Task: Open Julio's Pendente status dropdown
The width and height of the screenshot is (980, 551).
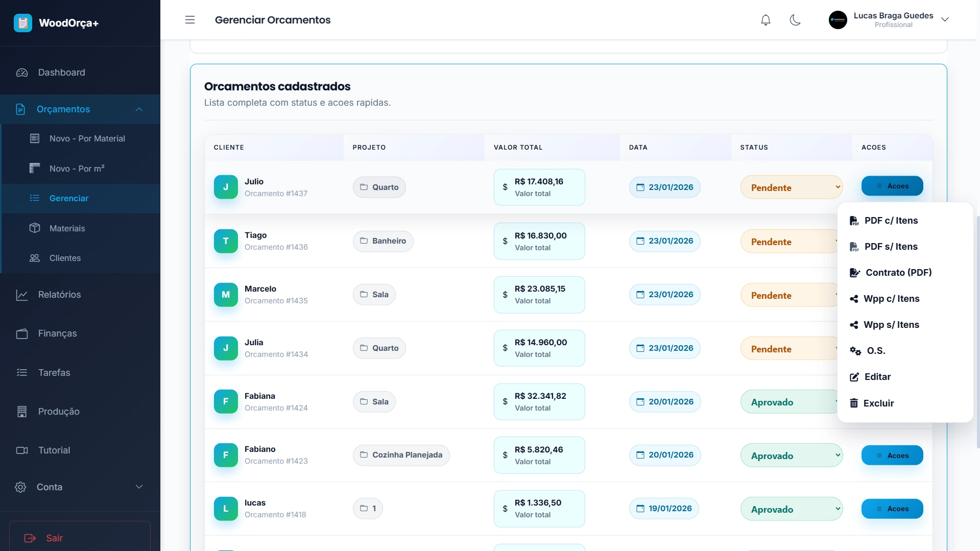Action: 791,187
